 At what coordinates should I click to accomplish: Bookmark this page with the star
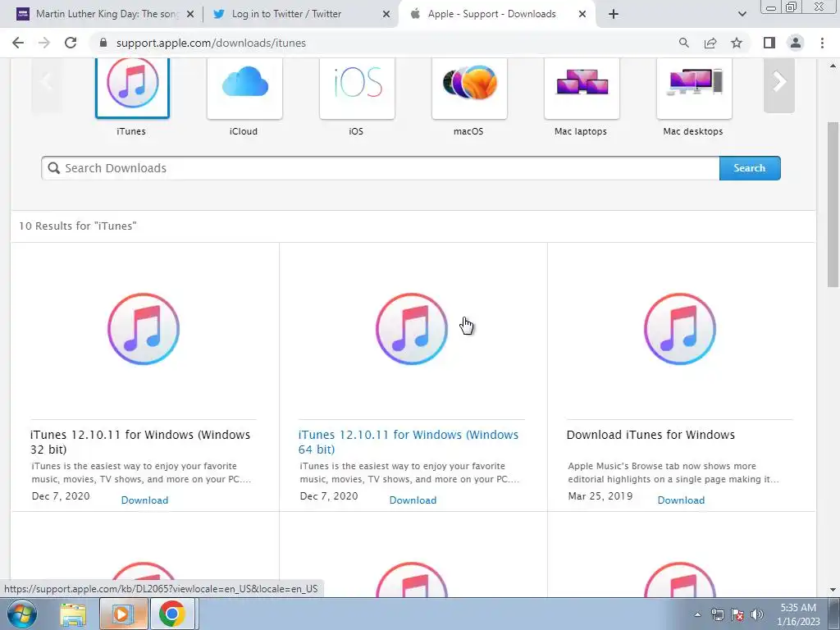(737, 43)
